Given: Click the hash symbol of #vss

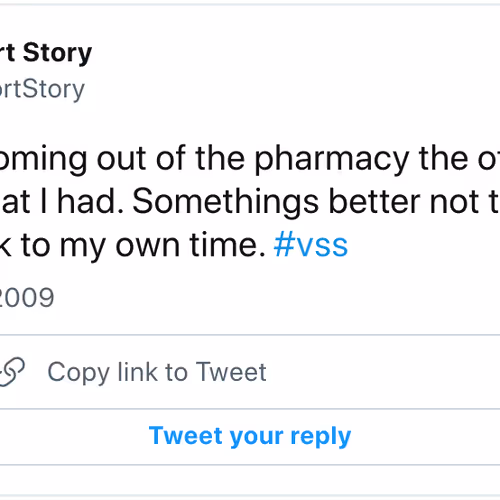Looking at the screenshot, I should point(285,245).
